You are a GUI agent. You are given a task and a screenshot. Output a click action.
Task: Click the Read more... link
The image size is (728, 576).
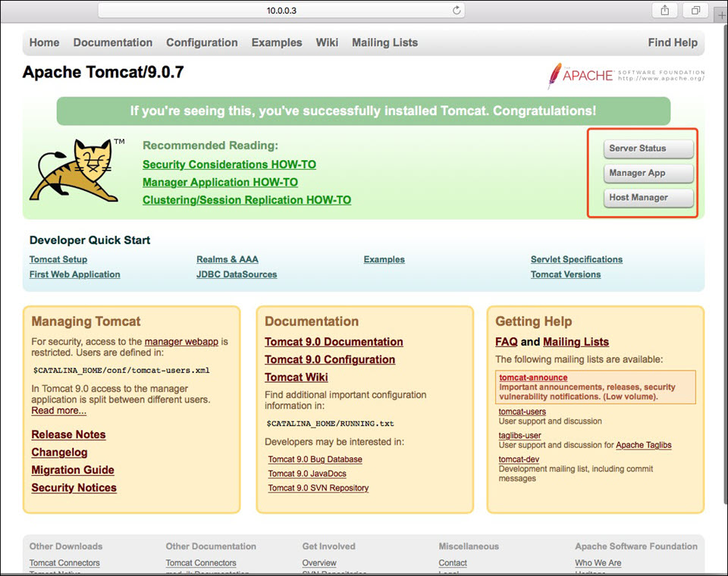(59, 411)
